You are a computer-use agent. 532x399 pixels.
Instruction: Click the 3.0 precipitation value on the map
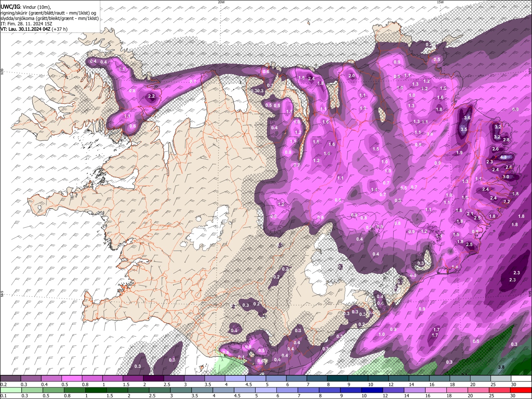(x=506, y=177)
